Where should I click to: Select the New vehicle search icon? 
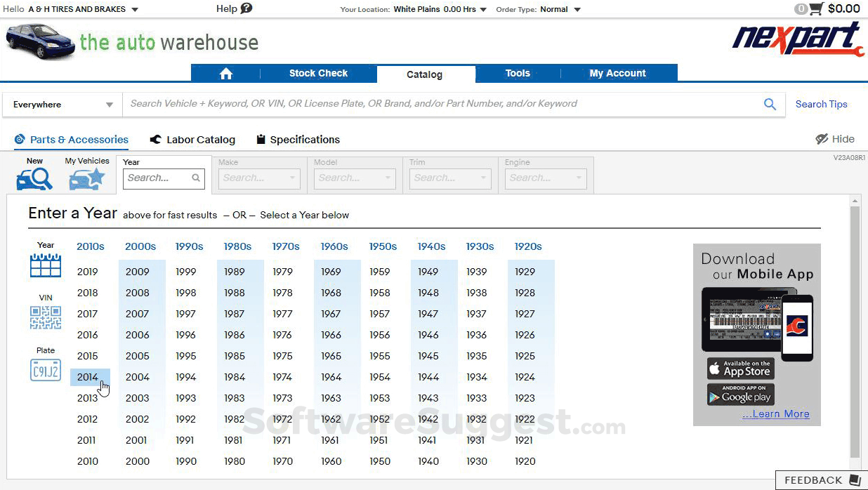tap(34, 180)
